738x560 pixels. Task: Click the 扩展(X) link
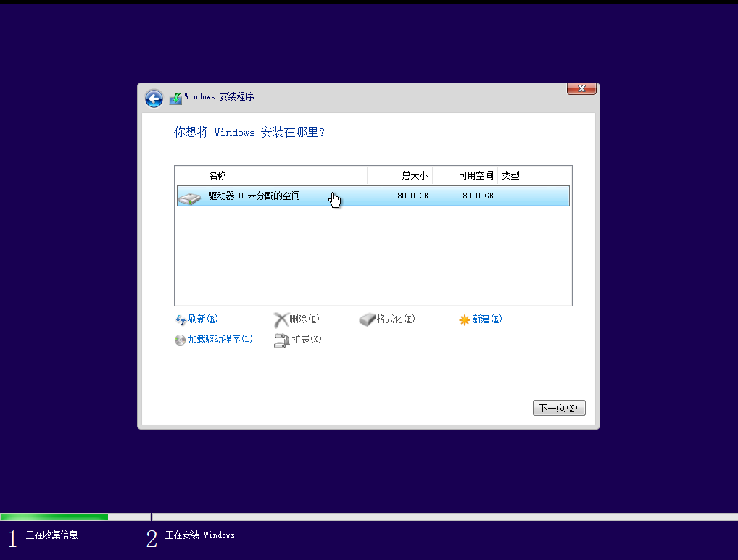click(x=307, y=339)
